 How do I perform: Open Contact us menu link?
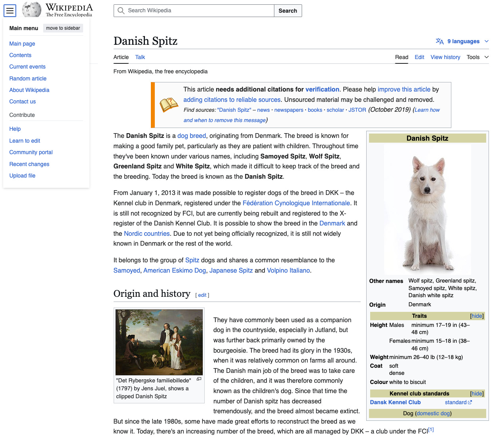tap(23, 101)
